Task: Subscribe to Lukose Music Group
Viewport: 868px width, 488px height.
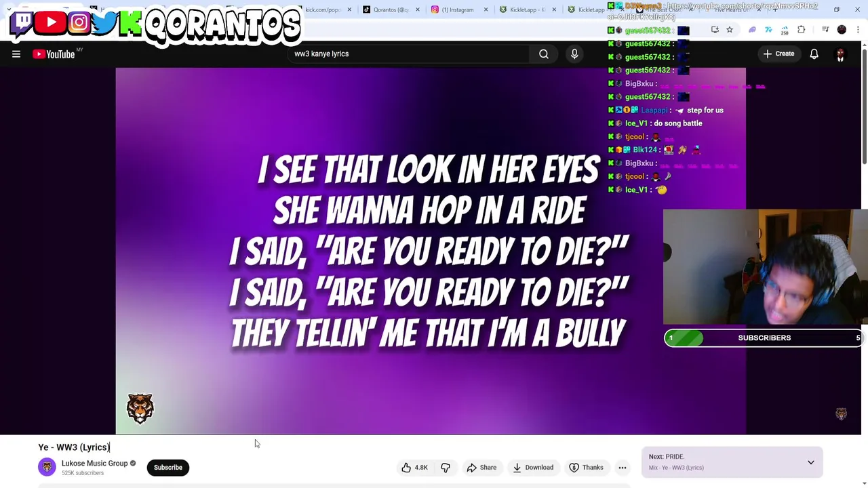Action: [x=168, y=467]
